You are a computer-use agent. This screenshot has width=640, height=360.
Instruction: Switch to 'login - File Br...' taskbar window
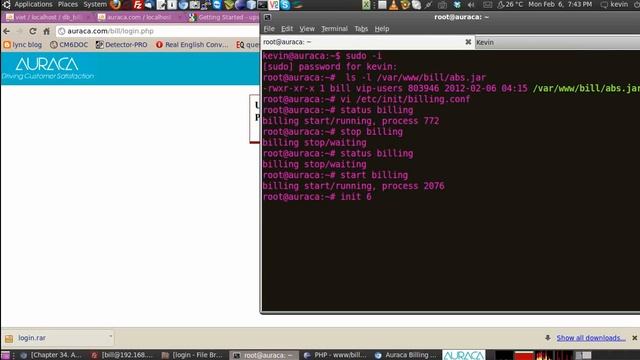coord(193,355)
